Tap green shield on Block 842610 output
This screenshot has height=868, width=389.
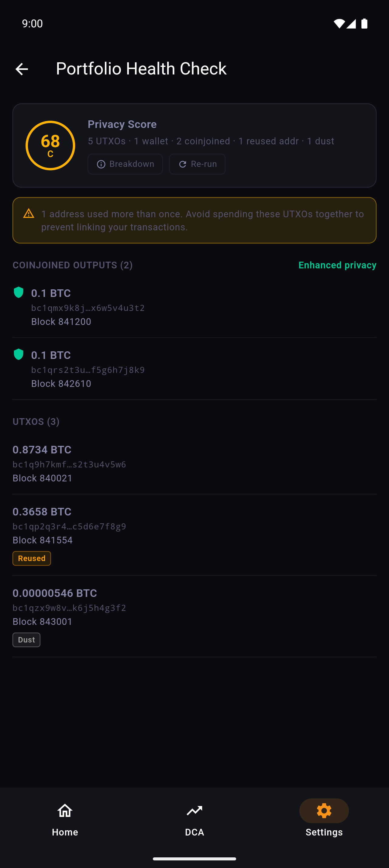click(19, 354)
